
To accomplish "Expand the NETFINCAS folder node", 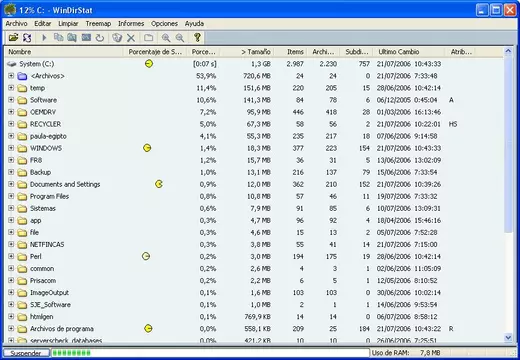I will (x=11, y=244).
